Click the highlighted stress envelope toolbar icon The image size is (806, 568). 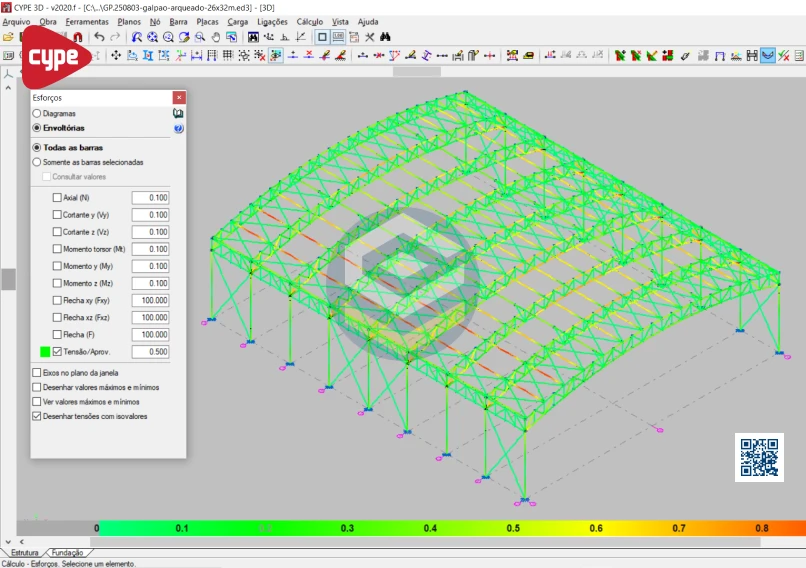pos(768,55)
